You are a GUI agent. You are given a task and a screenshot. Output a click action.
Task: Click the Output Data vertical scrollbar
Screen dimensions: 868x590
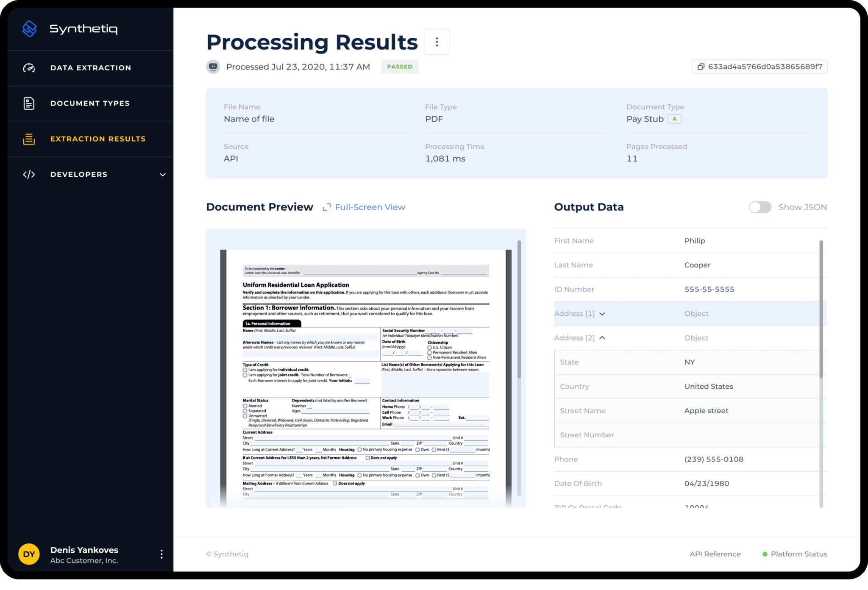click(x=821, y=309)
